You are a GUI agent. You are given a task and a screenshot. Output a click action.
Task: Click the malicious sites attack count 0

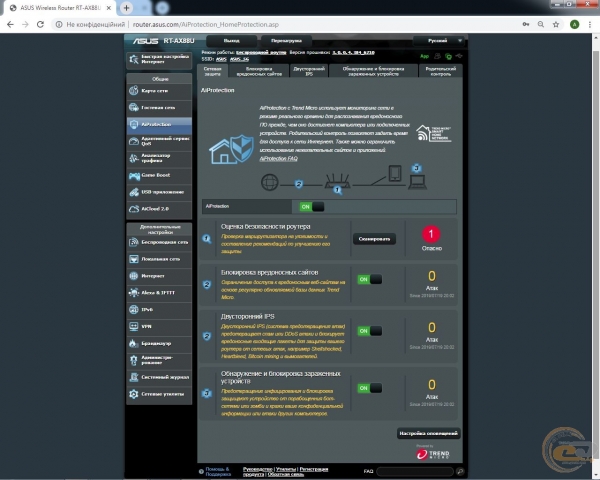(x=432, y=276)
